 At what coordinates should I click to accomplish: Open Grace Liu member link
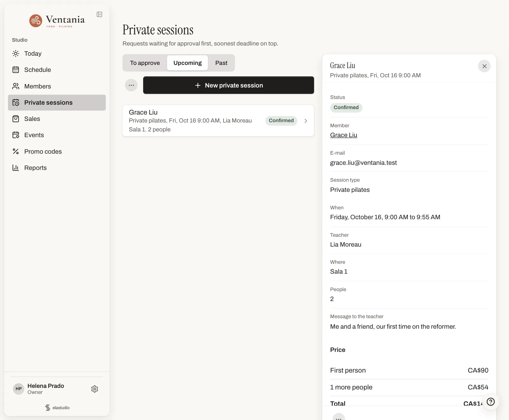point(344,135)
